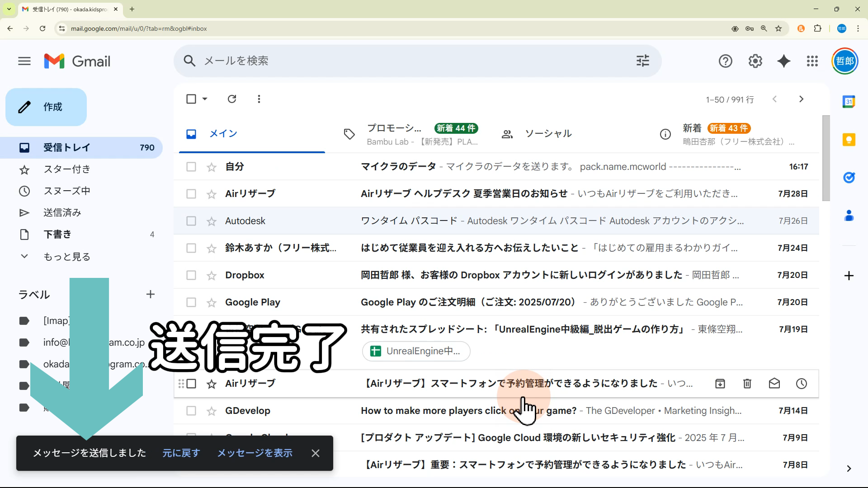
Task: Click the Gemini sparkle icon
Action: [x=783, y=61]
